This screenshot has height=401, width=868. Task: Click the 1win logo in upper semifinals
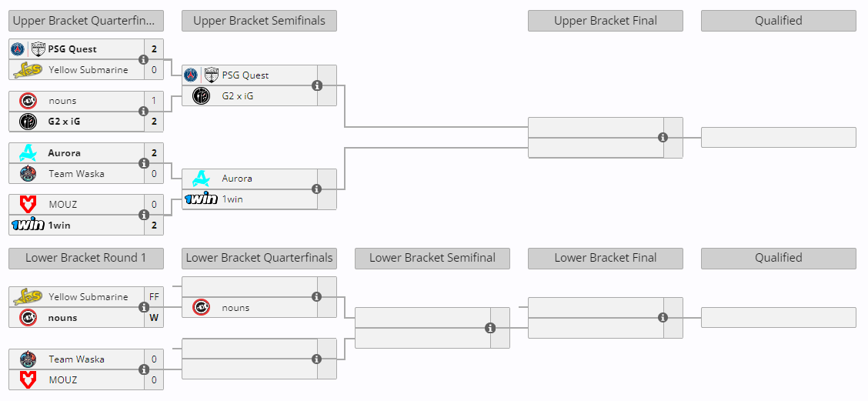coord(201,199)
